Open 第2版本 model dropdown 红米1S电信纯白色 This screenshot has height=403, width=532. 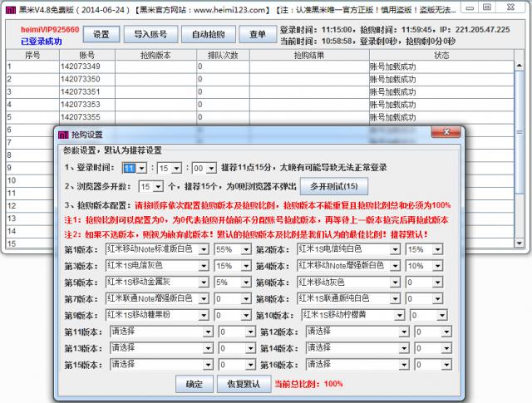pyautogui.click(x=348, y=249)
